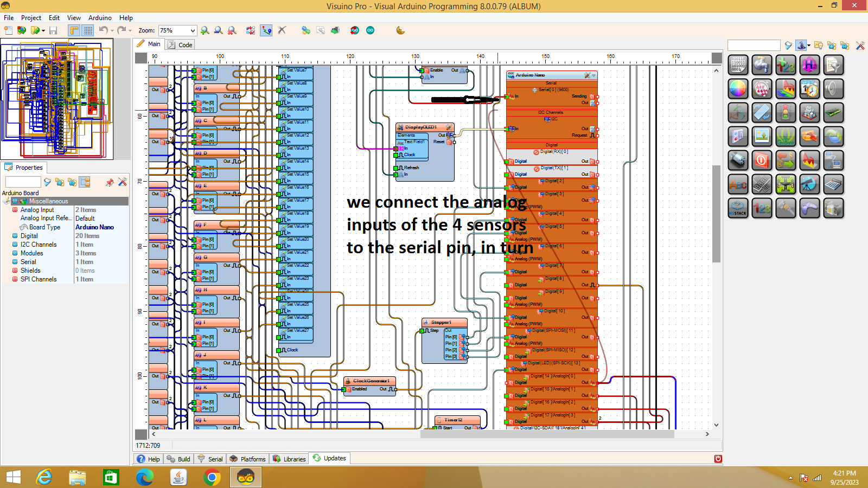Toggle the grid display button

point(87,30)
